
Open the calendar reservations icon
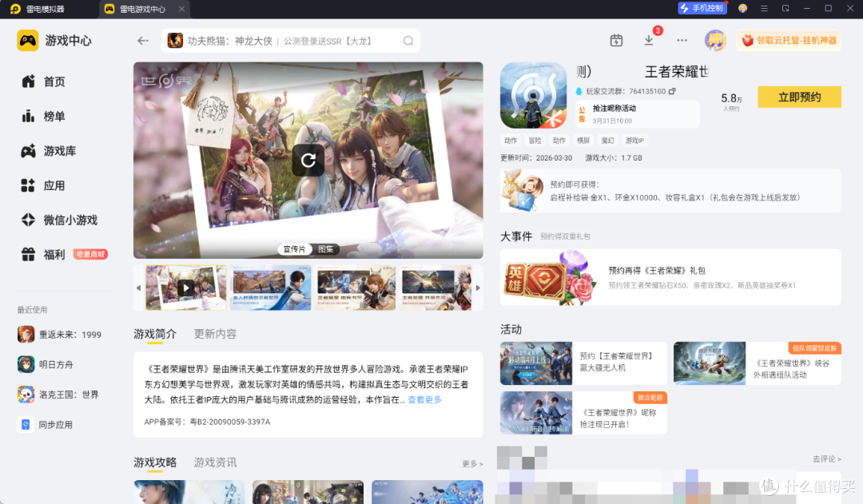click(616, 40)
